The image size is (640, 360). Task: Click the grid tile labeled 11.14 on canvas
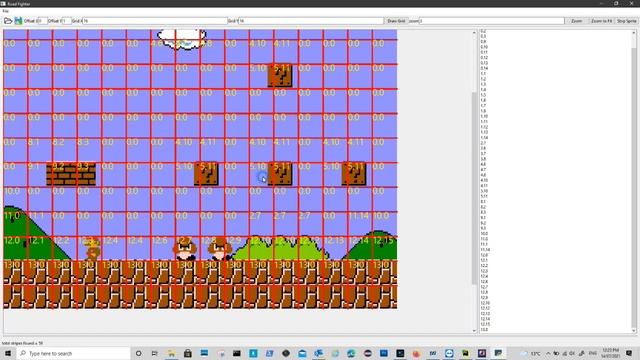pyautogui.click(x=360, y=224)
